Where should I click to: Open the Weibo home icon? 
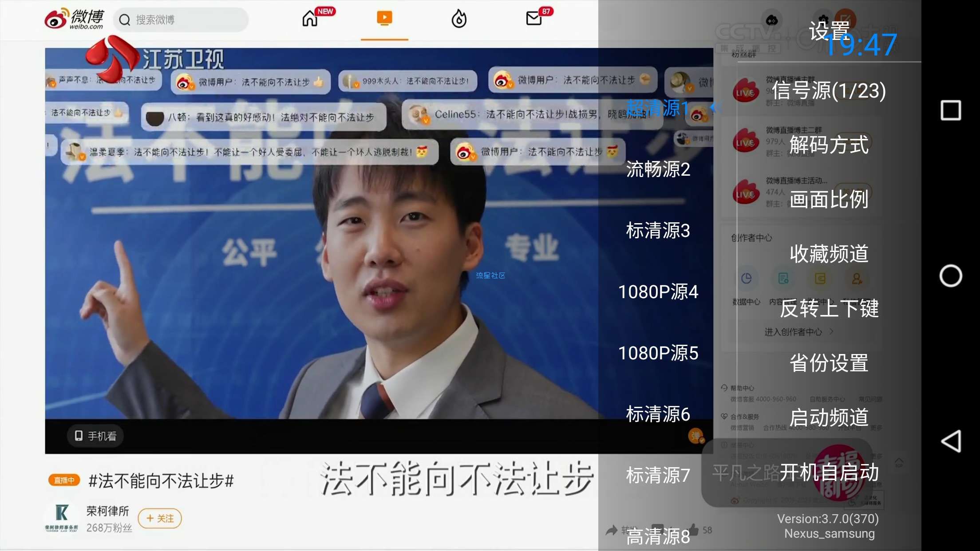(310, 19)
